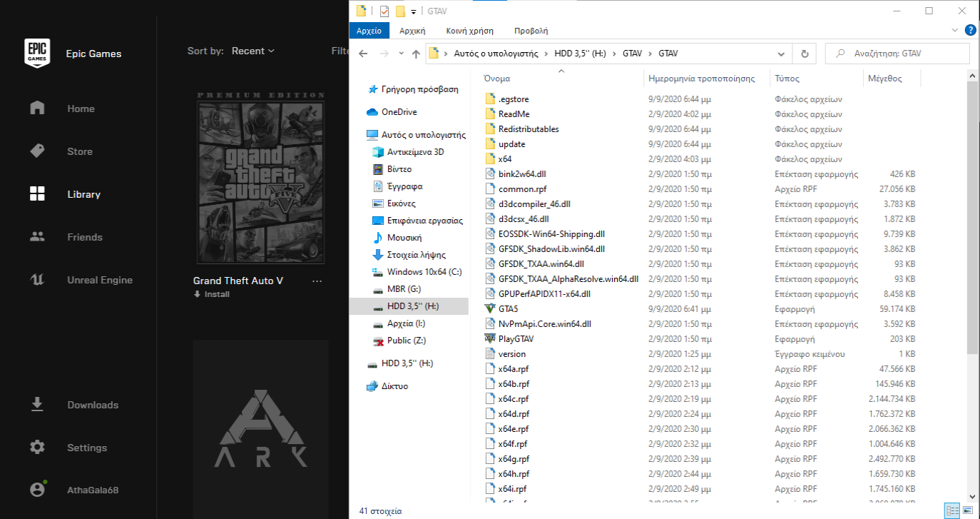980x519 pixels.
Task: Open the Αρχείο ribbon tab
Action: click(x=369, y=31)
